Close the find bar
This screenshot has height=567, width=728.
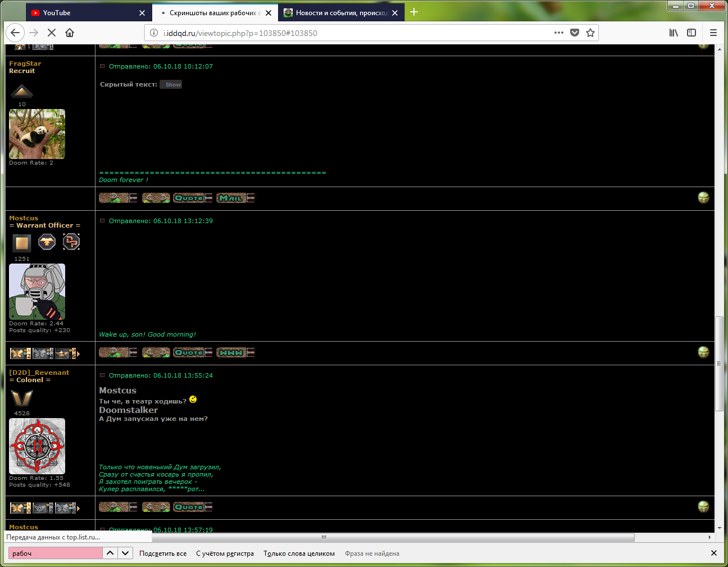pos(713,553)
